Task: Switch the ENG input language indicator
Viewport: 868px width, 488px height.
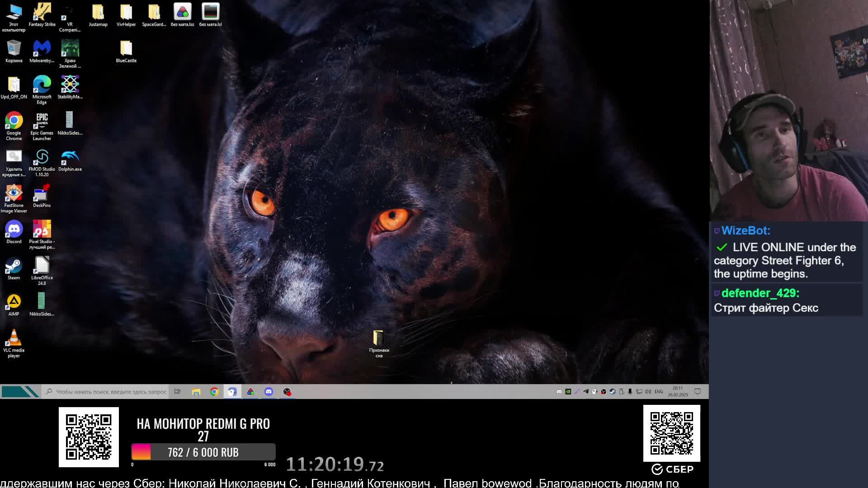Action: coord(659,392)
